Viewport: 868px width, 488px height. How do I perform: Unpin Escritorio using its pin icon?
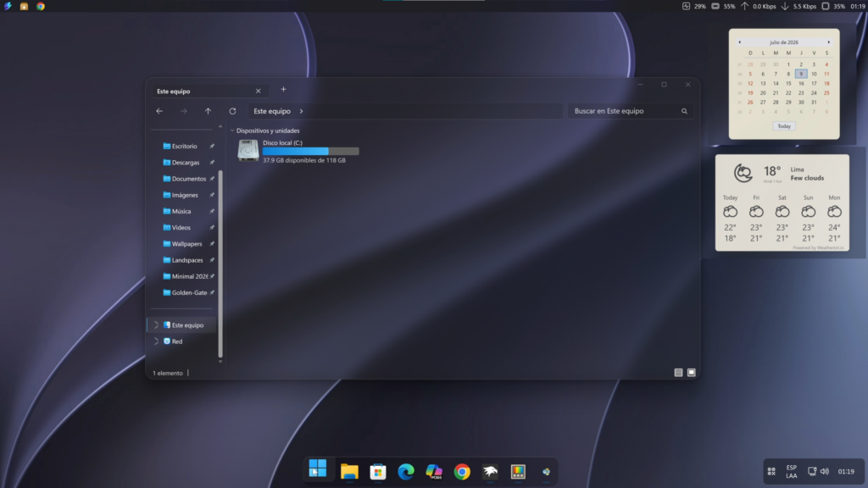(x=212, y=146)
